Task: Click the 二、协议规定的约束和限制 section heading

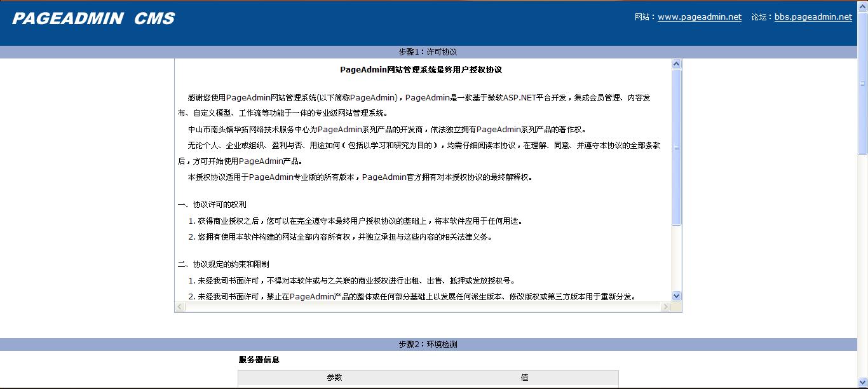Action: point(223,264)
